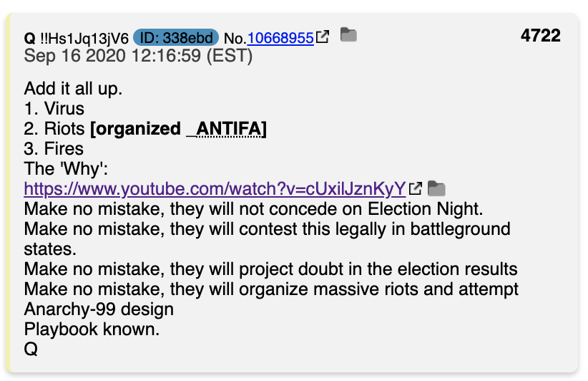This screenshot has width=588, height=381.
Task: Click the dotted-underlined _ANTIFA term
Action: click(x=227, y=129)
